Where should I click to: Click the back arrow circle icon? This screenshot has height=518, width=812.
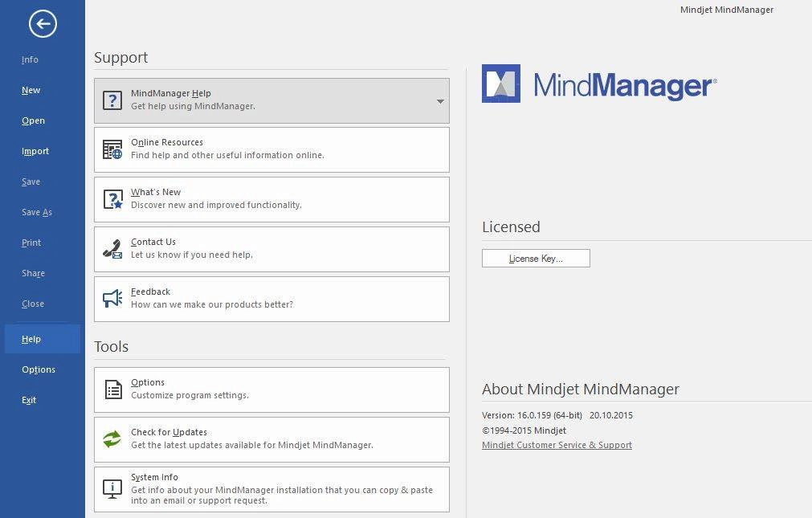43,24
